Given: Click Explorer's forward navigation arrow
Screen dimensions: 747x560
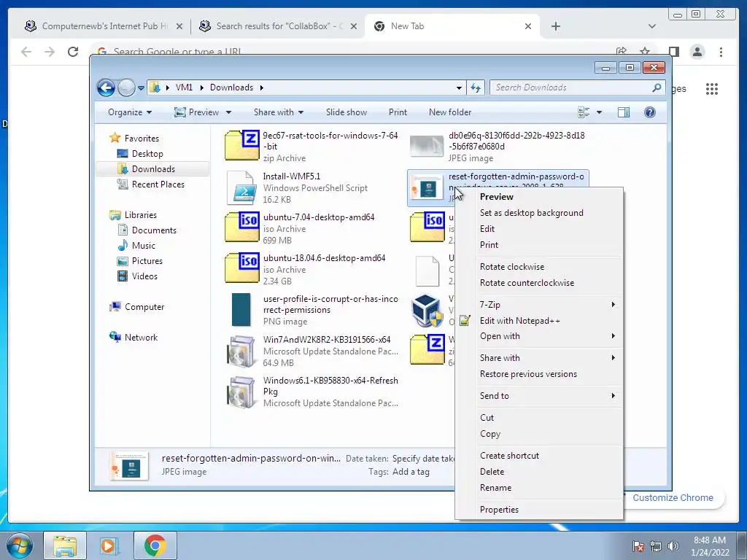Looking at the screenshot, I should click(x=126, y=87).
